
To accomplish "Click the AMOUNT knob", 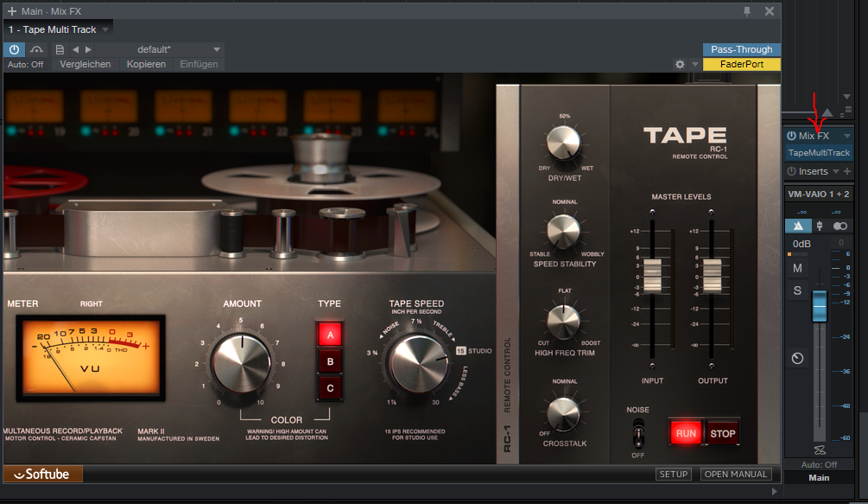I will 241,363.
